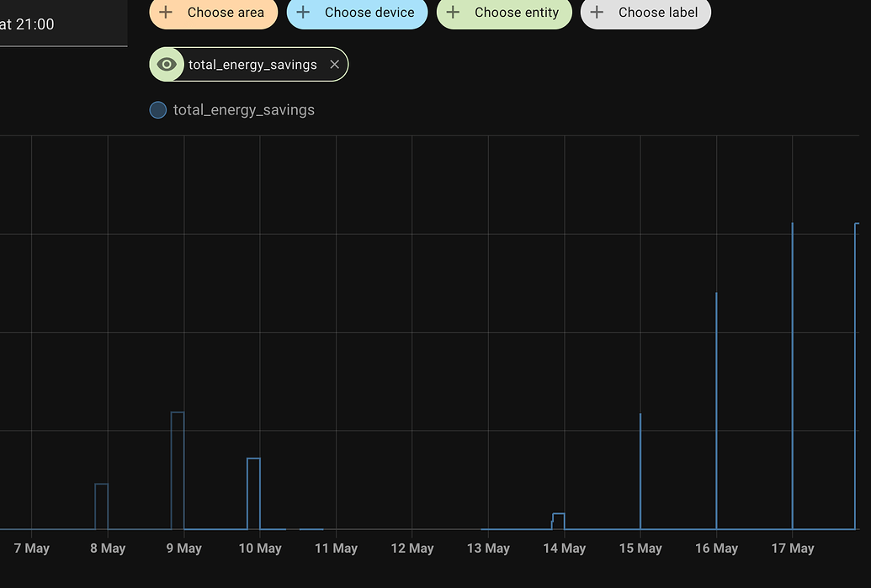Remove total_energy_savings filter via its X icon

[334, 64]
